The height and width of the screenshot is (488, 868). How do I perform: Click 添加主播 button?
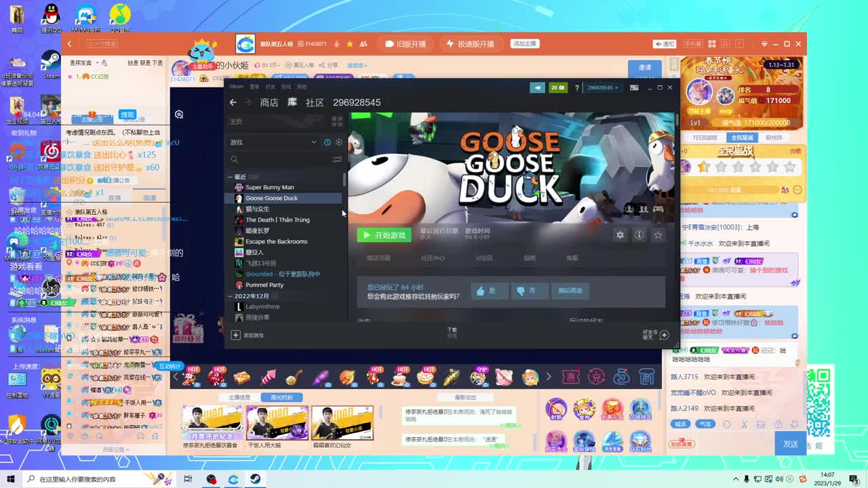point(525,43)
